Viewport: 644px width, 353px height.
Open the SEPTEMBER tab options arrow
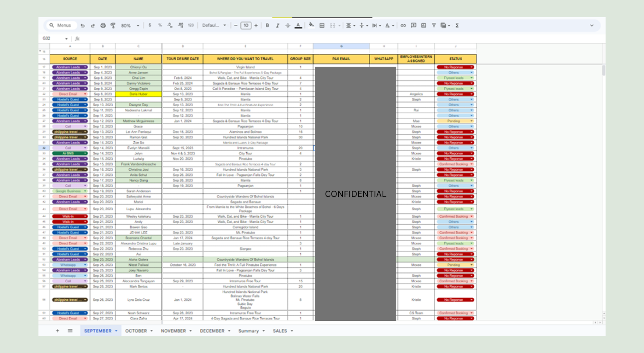pos(116,331)
